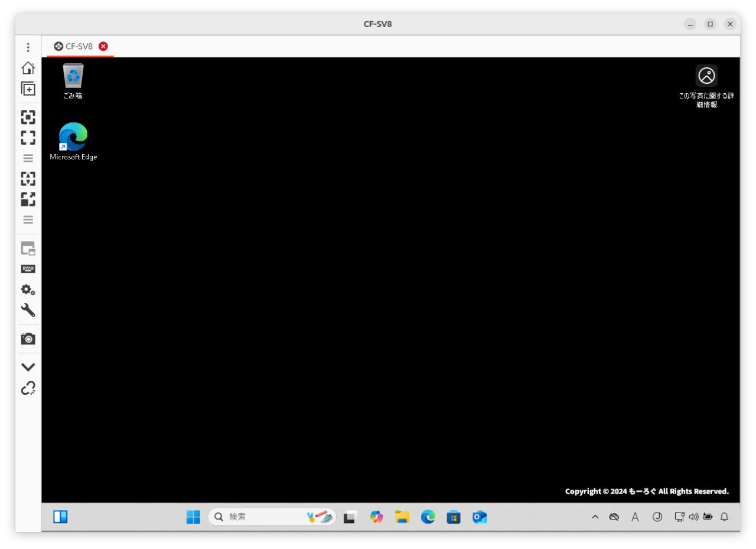Click the この写真に関する詳細情報 desktop icon
Image resolution: width=756 pixels, height=549 pixels.
(x=706, y=87)
